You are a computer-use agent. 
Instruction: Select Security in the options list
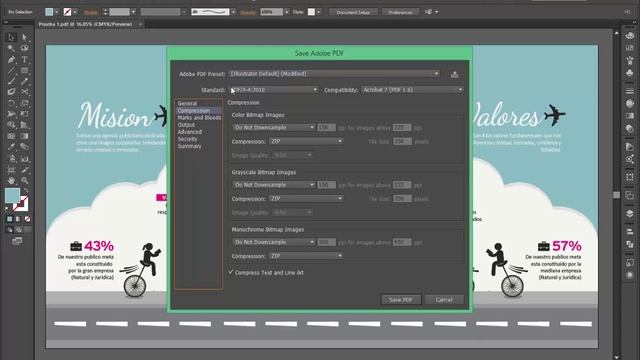coord(187,139)
